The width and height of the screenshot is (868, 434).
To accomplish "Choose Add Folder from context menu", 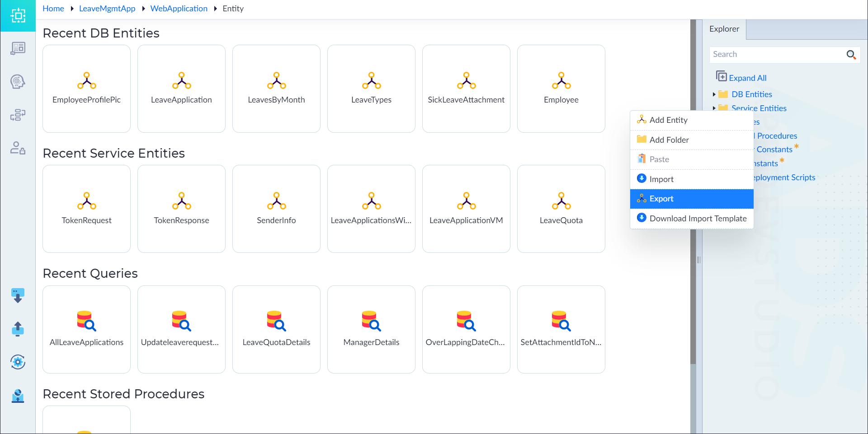I will 692,140.
